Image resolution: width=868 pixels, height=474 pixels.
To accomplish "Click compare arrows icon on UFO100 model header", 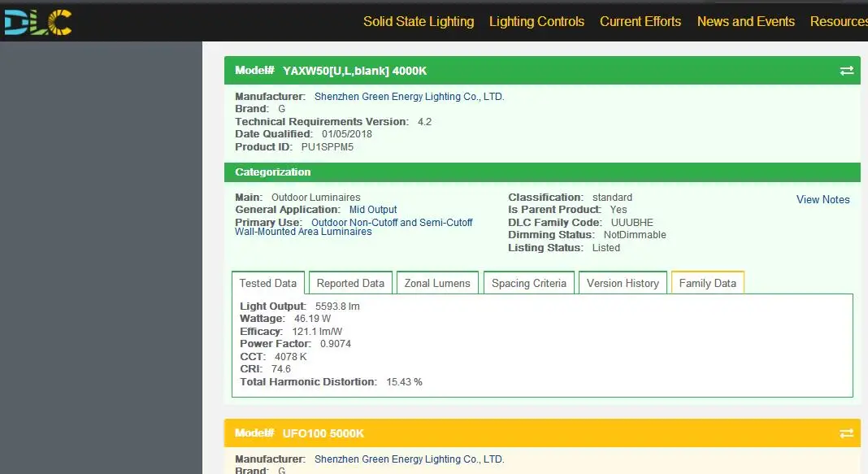I will coord(846,433).
